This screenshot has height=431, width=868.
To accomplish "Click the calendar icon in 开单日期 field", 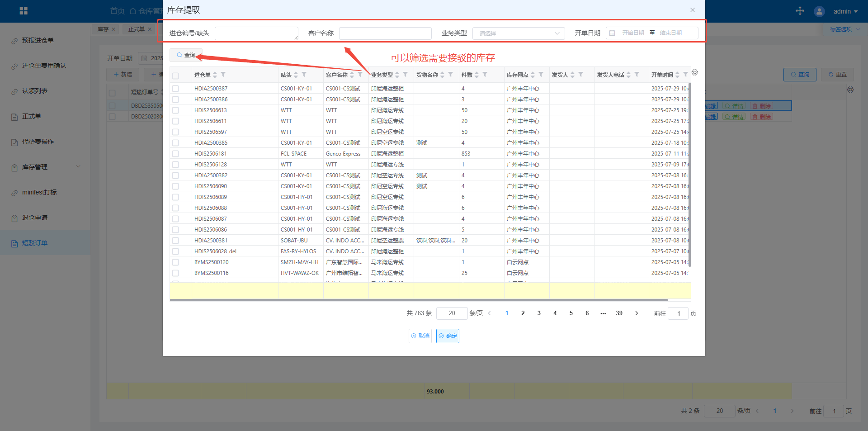I will pos(612,33).
